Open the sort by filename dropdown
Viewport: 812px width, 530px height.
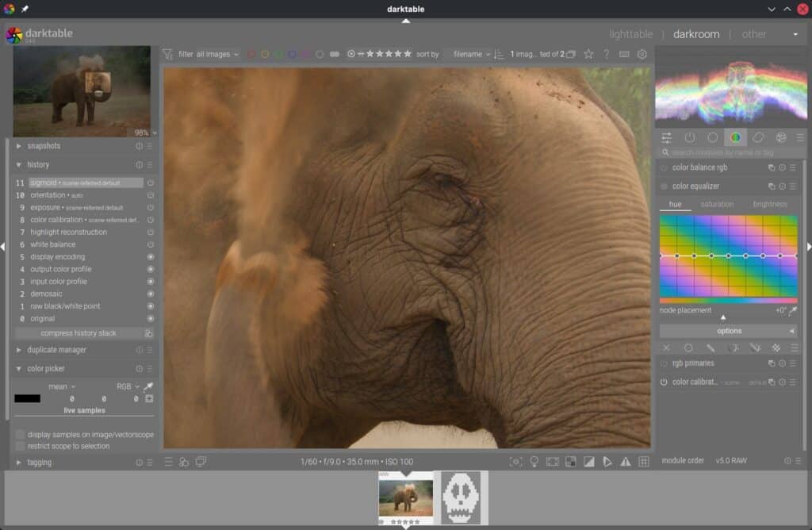click(469, 54)
